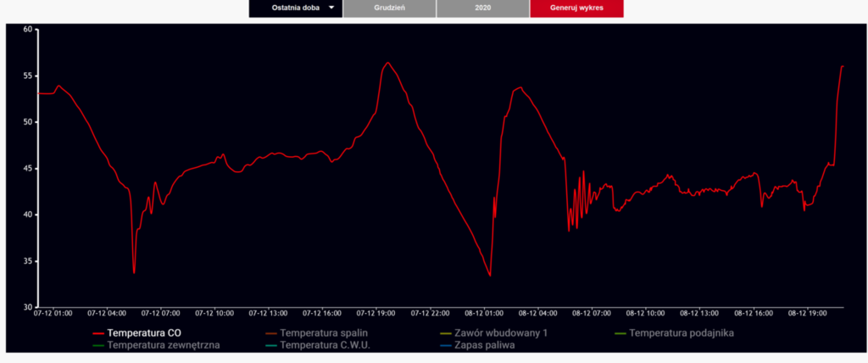Open the 2020 year selector
This screenshot has height=363, width=868.
(x=482, y=8)
